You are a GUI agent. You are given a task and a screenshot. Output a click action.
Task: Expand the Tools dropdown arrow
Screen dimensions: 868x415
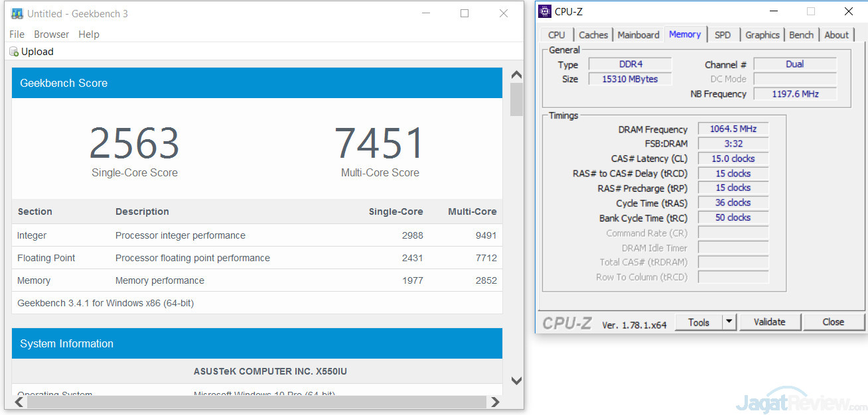(729, 322)
